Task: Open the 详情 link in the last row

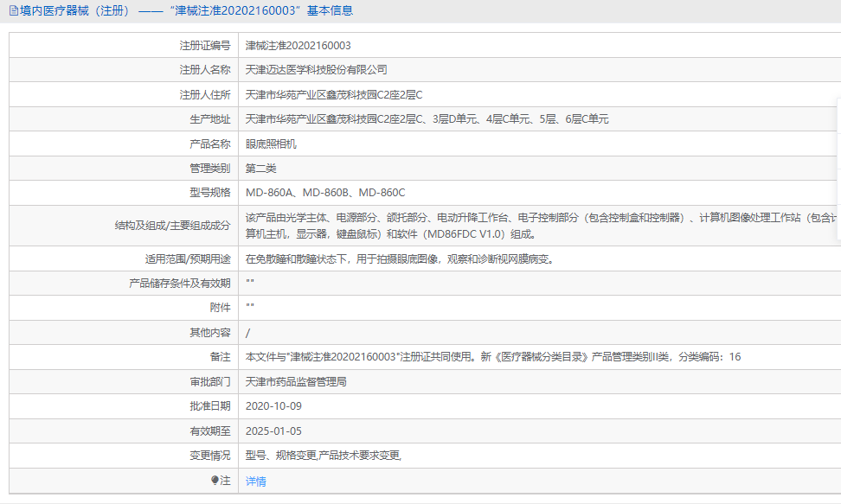Action: 256,482
